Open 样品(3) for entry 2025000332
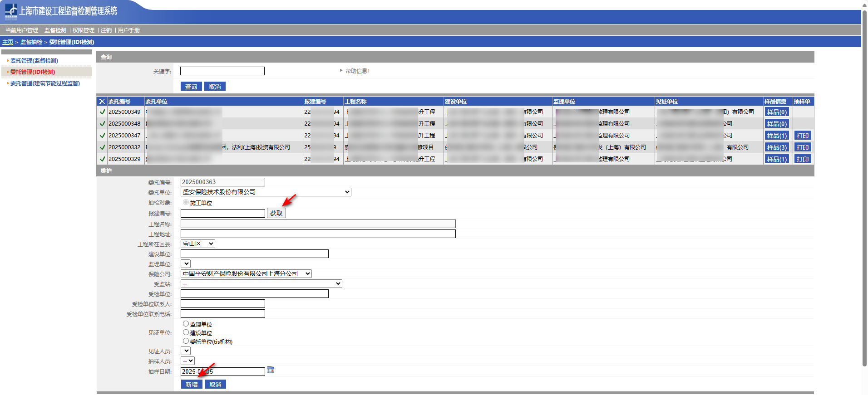Viewport: 868px width, 395px height. 776,147
